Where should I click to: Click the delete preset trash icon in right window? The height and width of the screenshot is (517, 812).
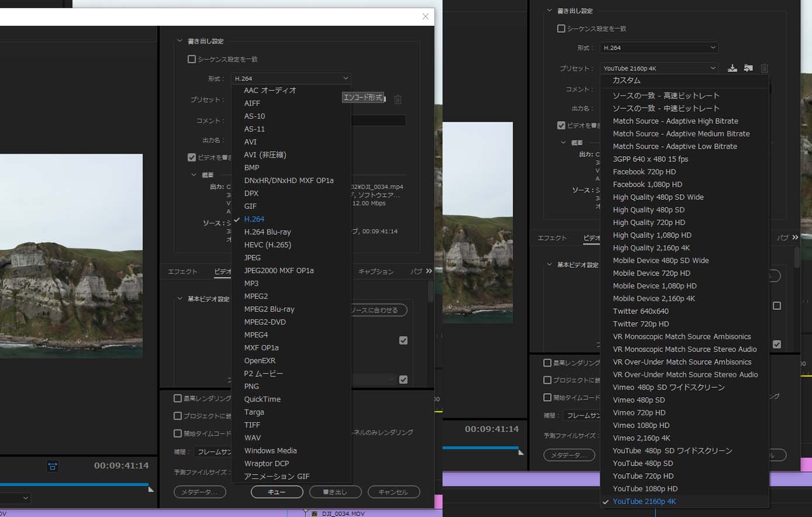[764, 68]
